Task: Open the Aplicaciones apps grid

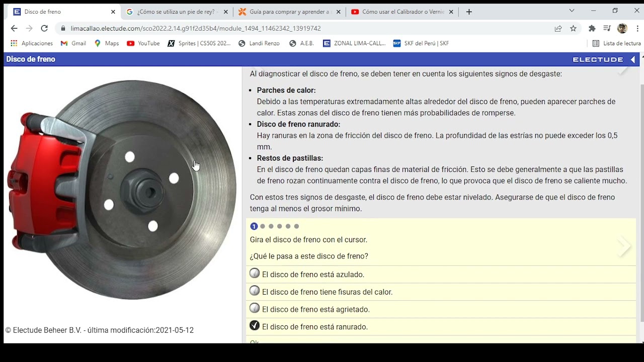Action: [32, 43]
